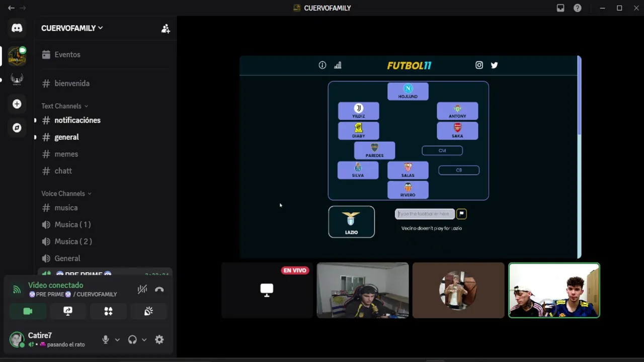Click the Lazio club badge card
644x362 pixels.
click(x=351, y=222)
